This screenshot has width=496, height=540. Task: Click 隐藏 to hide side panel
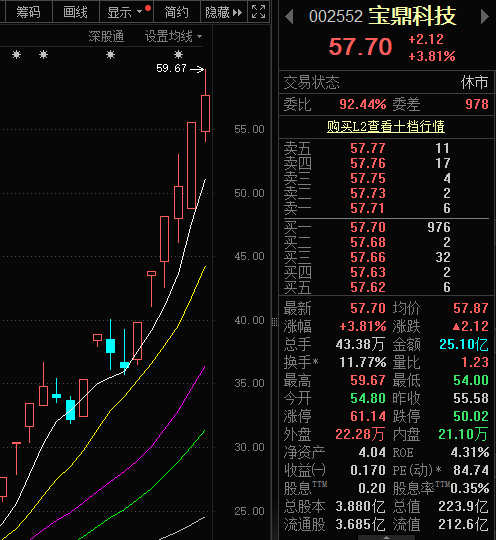pos(224,12)
